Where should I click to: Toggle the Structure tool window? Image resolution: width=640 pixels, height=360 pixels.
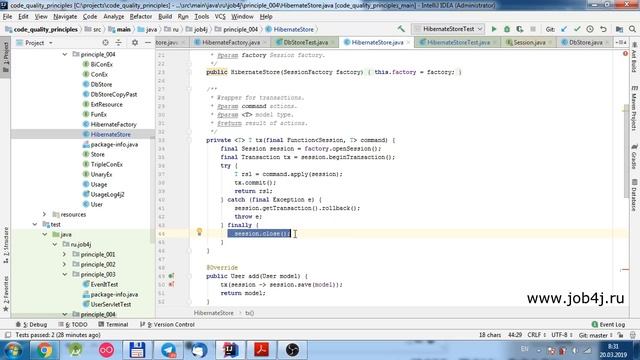click(x=6, y=244)
